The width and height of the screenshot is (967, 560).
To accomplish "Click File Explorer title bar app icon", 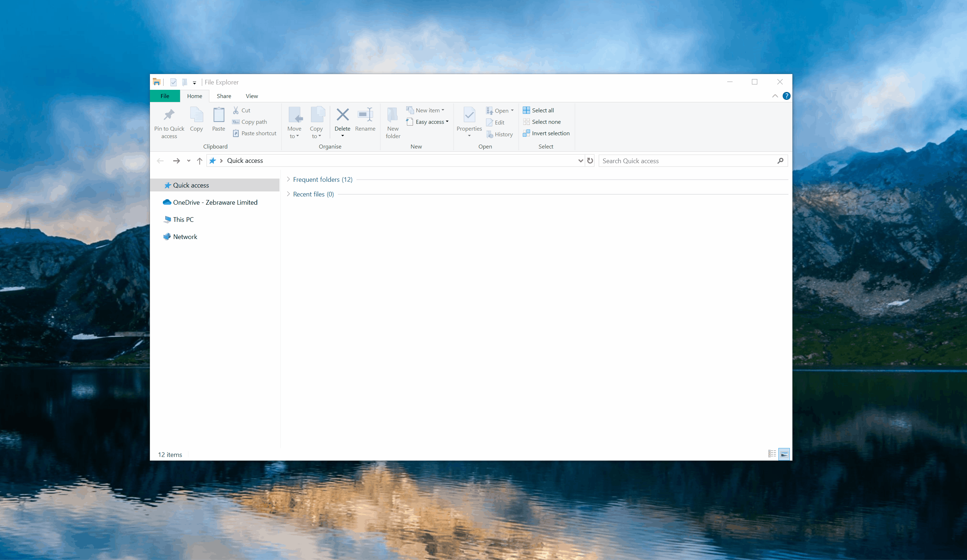I will 156,82.
